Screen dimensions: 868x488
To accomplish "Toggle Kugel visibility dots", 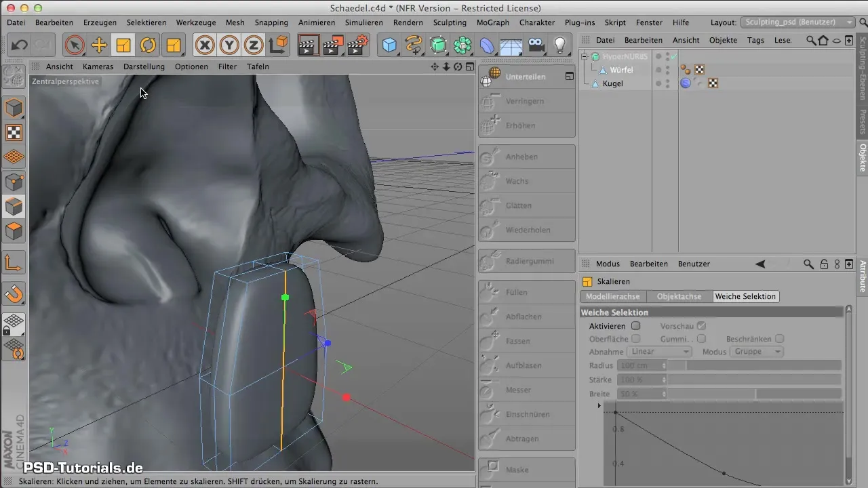I will tap(667, 83).
